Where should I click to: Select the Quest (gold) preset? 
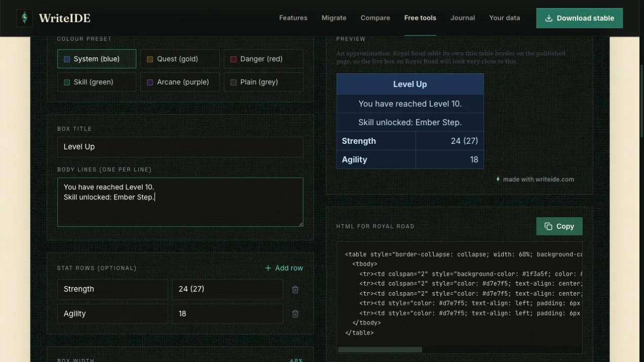[180, 59]
